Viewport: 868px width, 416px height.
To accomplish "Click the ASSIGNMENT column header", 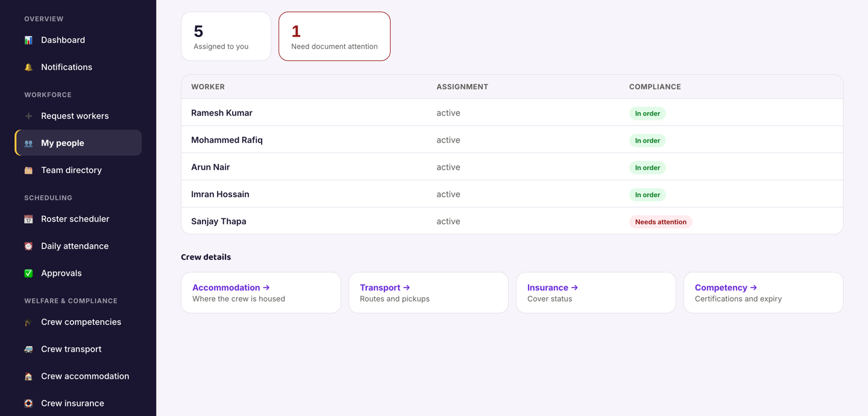I will pyautogui.click(x=462, y=87).
